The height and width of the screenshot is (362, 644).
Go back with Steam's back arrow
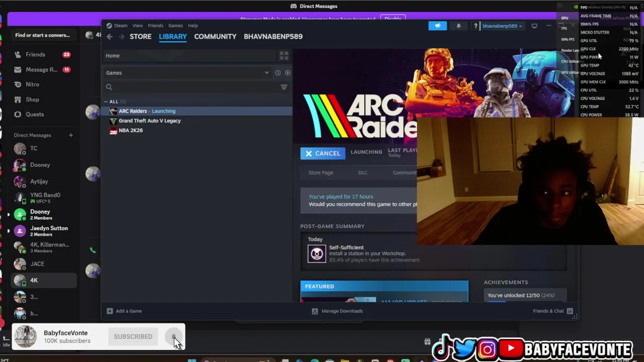point(110,37)
